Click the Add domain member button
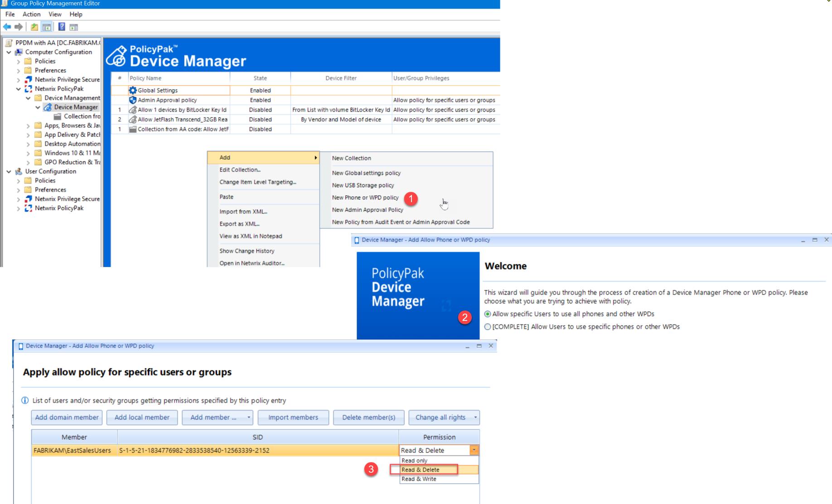Image resolution: width=832 pixels, height=504 pixels. (67, 417)
